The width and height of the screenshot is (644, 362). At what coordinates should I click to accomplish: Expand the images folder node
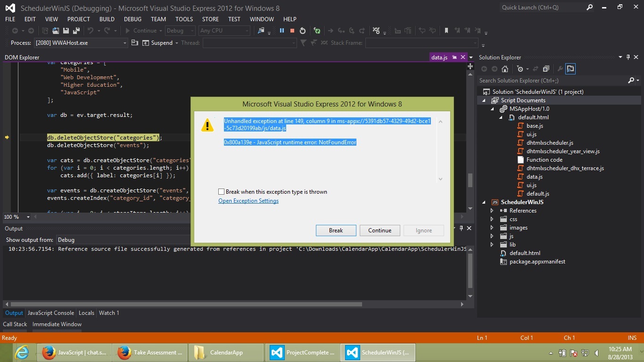pyautogui.click(x=492, y=228)
